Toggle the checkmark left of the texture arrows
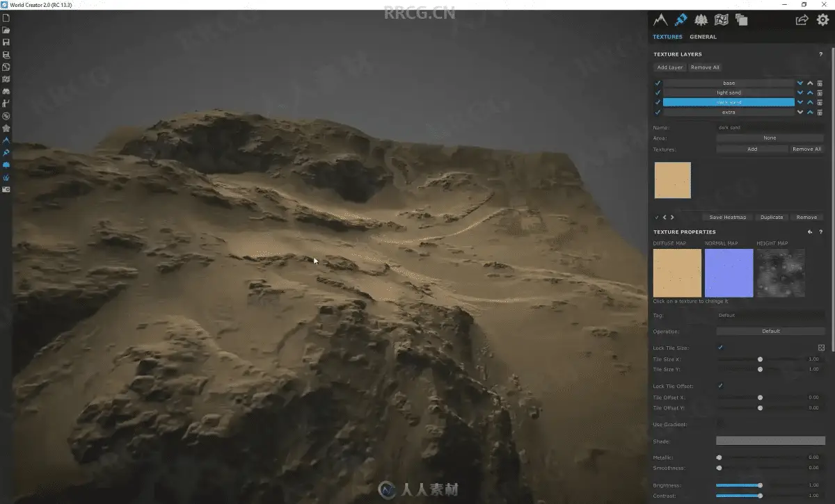 point(657,217)
